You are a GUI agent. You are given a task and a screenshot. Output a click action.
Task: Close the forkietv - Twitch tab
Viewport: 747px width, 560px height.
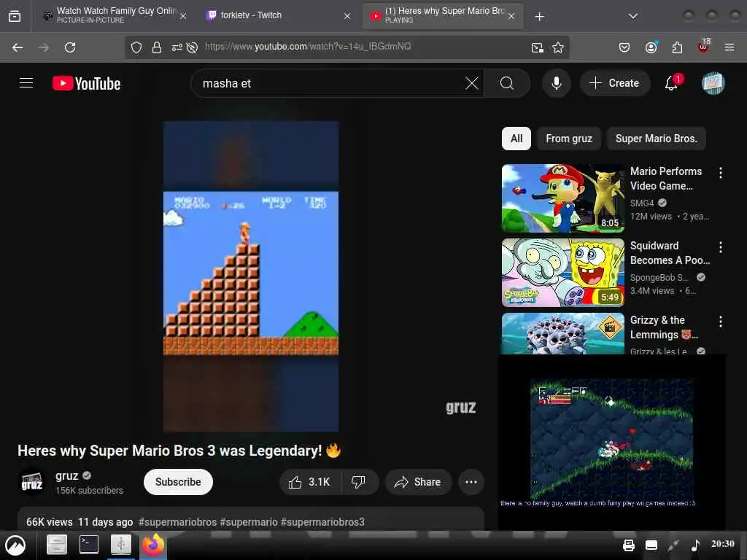(x=347, y=16)
